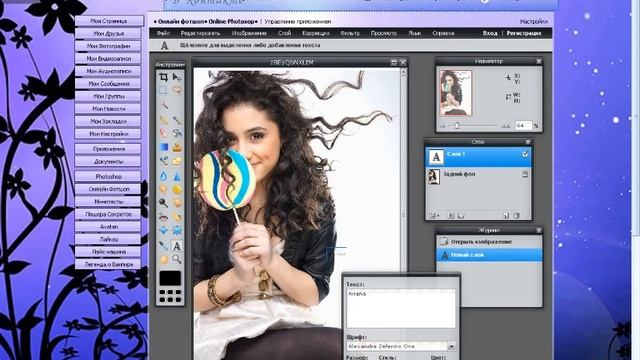Select the Задний фон layer
Screen dimensions: 640x360
pyautogui.click(x=478, y=177)
